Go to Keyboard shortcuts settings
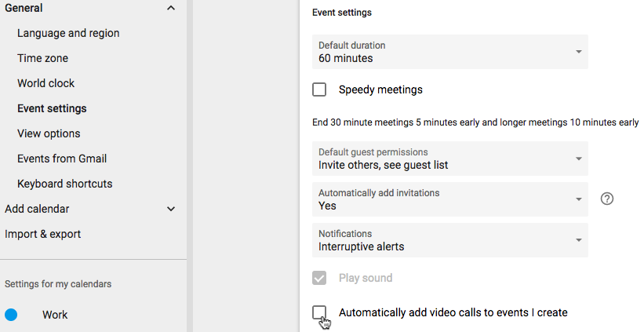 click(65, 184)
